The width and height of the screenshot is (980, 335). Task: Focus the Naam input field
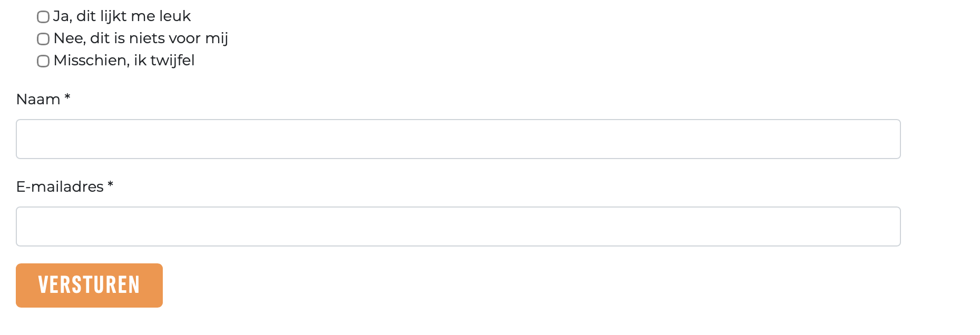tap(458, 139)
